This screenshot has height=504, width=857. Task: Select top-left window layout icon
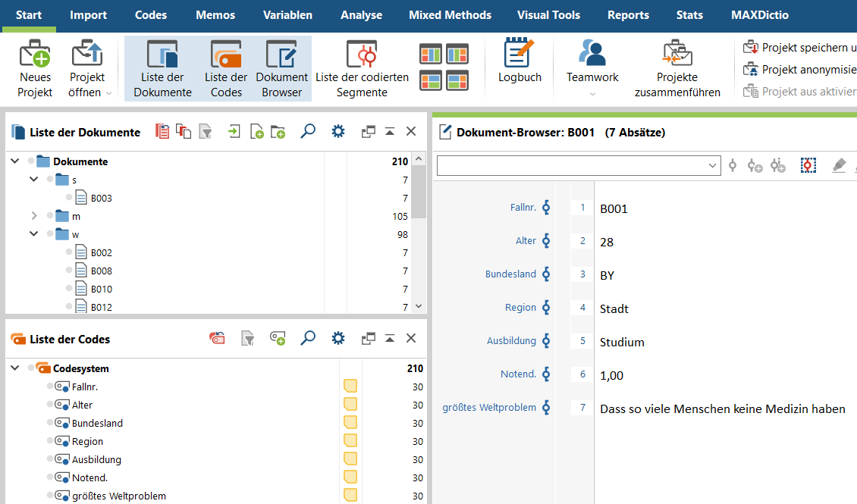431,54
